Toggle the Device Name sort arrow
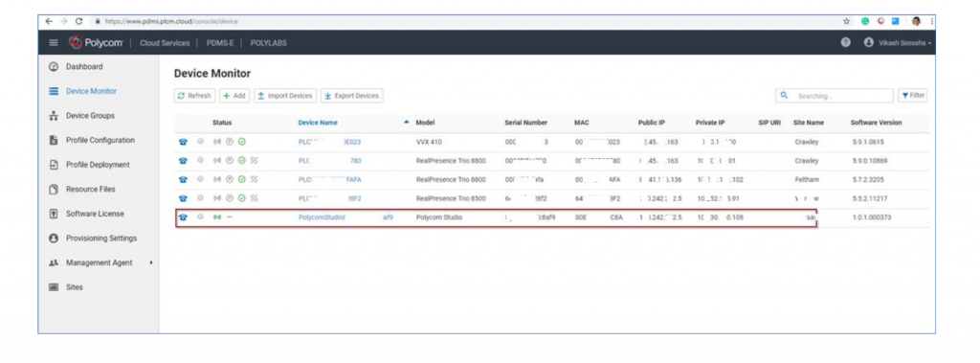980x363 pixels. (408, 123)
